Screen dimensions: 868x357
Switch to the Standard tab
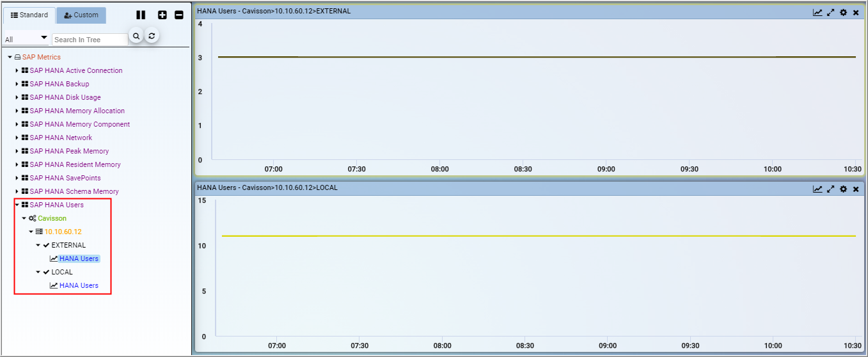tap(28, 15)
